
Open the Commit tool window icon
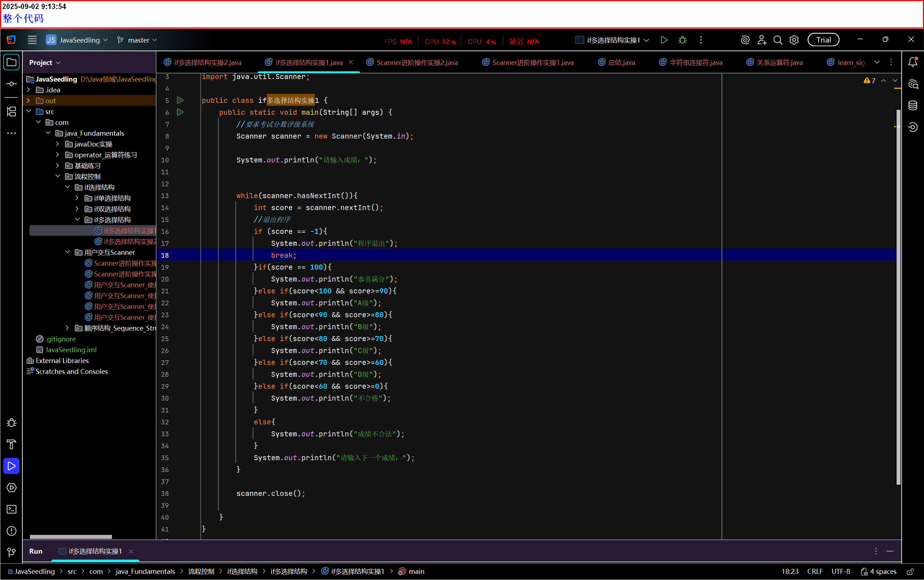(x=12, y=84)
